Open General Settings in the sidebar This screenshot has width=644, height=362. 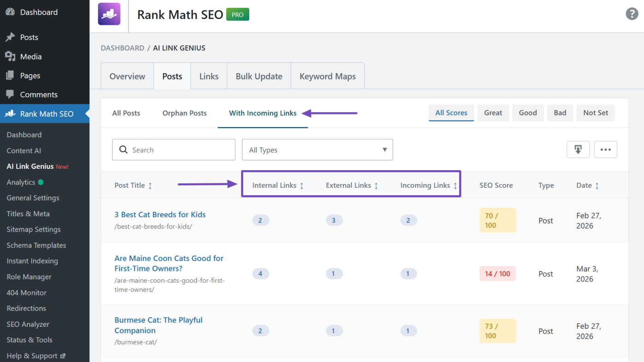[33, 198]
